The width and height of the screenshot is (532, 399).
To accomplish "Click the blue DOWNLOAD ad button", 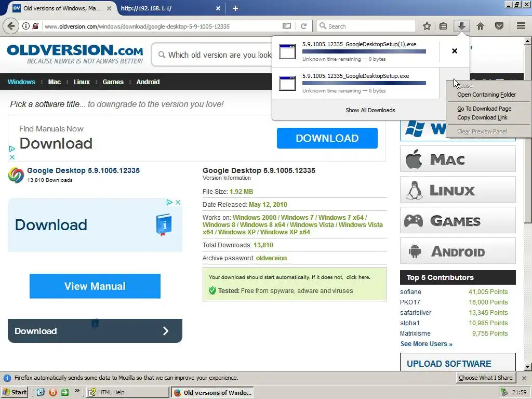I will [x=327, y=138].
